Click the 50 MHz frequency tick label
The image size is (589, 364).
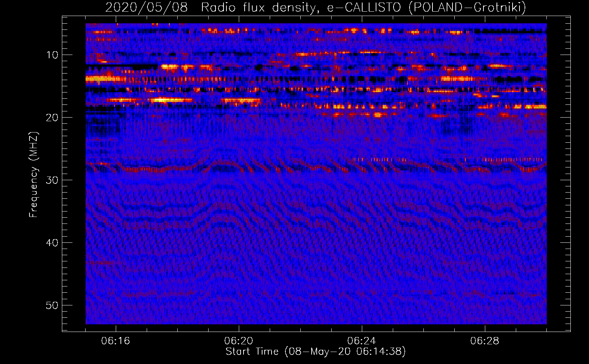52,305
